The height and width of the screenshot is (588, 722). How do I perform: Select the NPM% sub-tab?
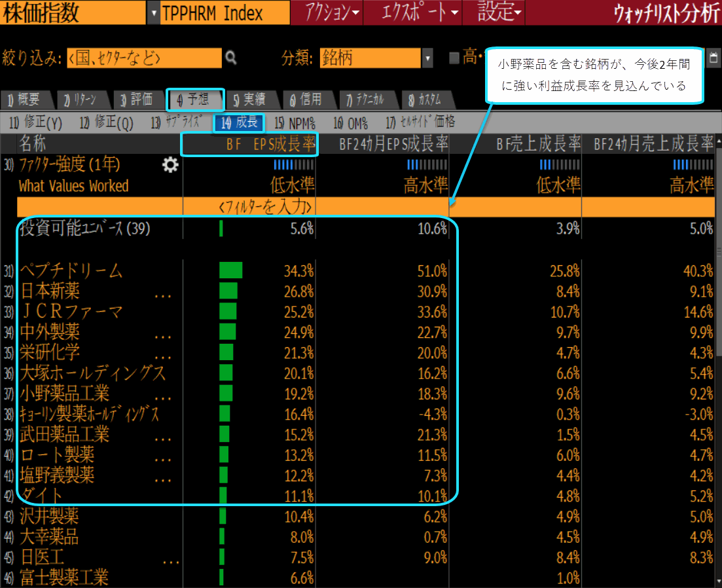(295, 122)
